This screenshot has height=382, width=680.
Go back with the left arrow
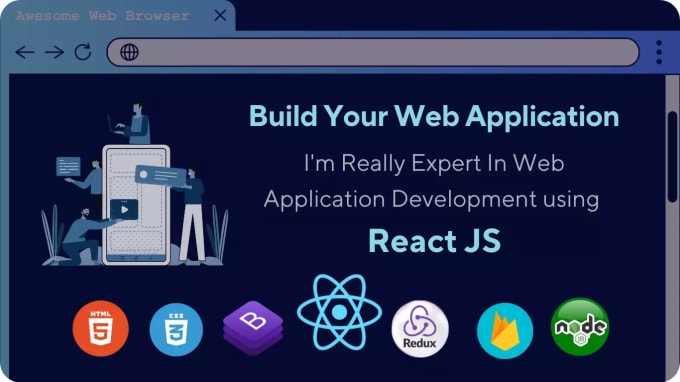pos(25,52)
